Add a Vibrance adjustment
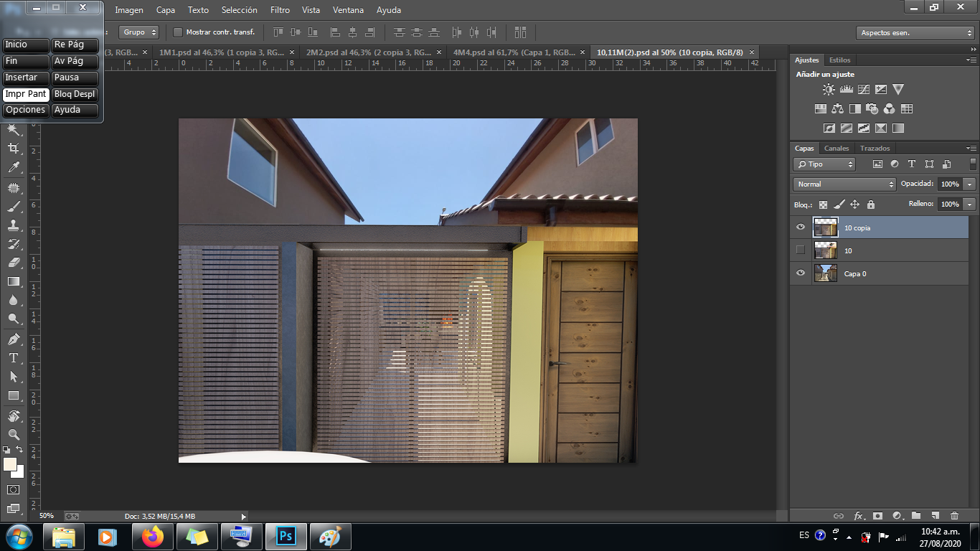The width and height of the screenshot is (980, 551). (898, 90)
